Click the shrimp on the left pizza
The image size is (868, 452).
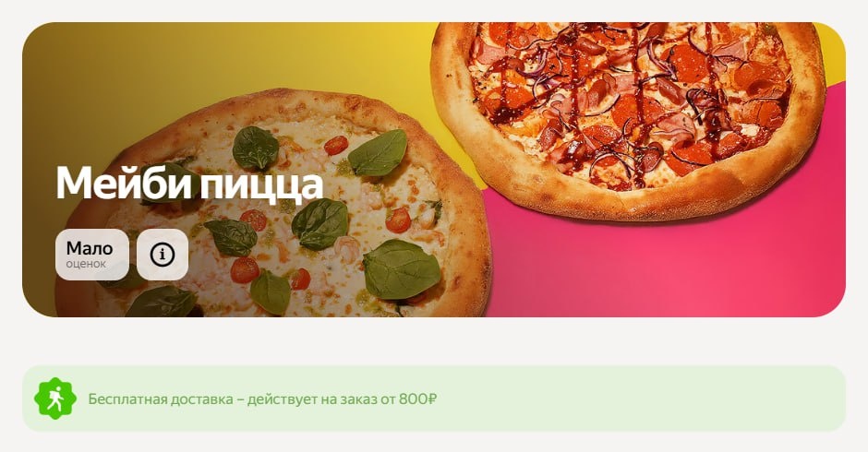(347, 247)
